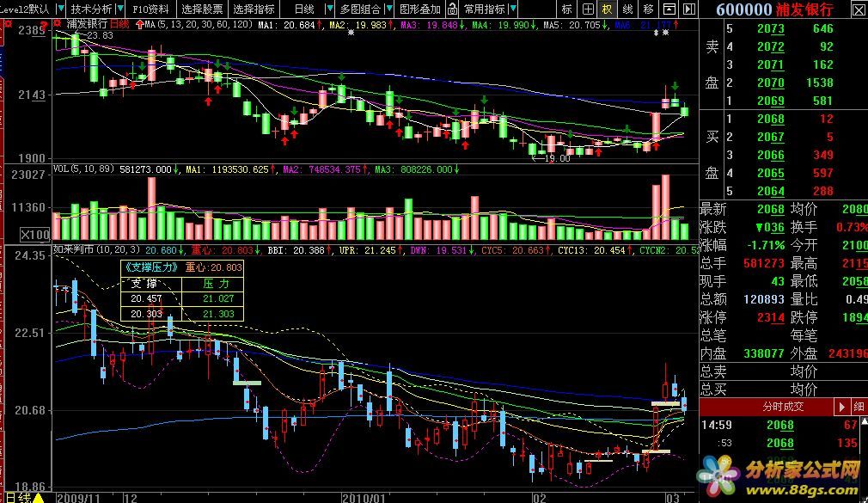Click sell level 2 volume 1538

tap(819, 83)
